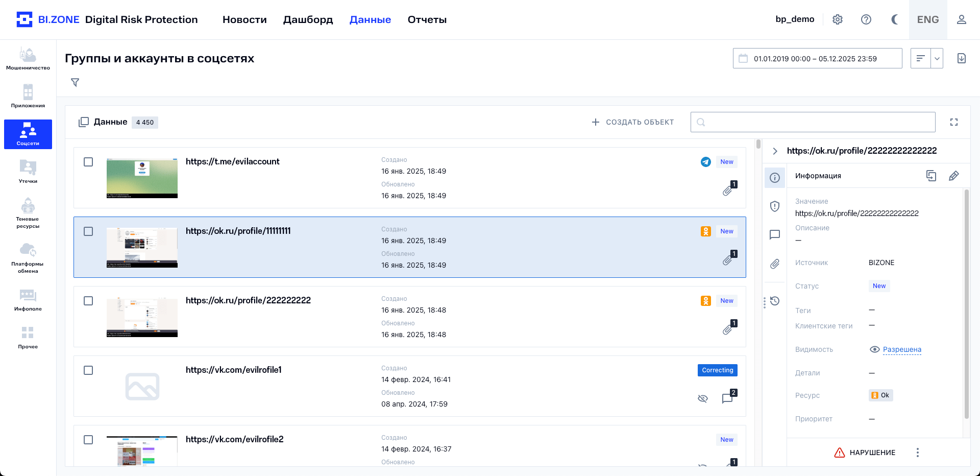Toggle visibility via Разрешена link

pos(901,349)
